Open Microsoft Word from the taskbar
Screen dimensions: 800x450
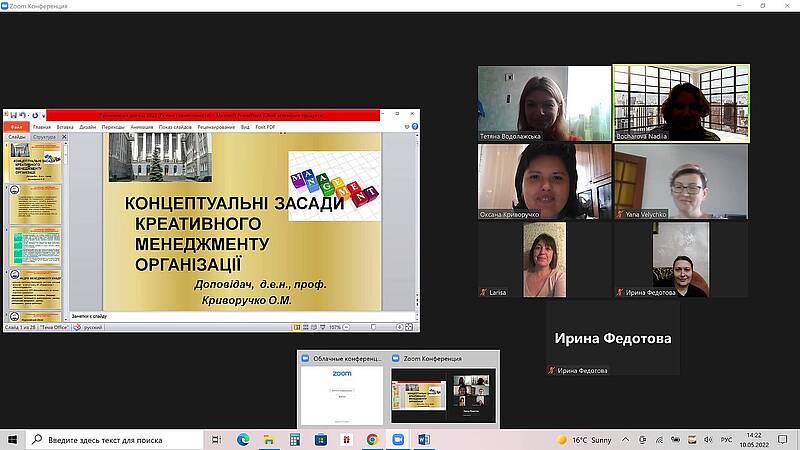click(423, 439)
